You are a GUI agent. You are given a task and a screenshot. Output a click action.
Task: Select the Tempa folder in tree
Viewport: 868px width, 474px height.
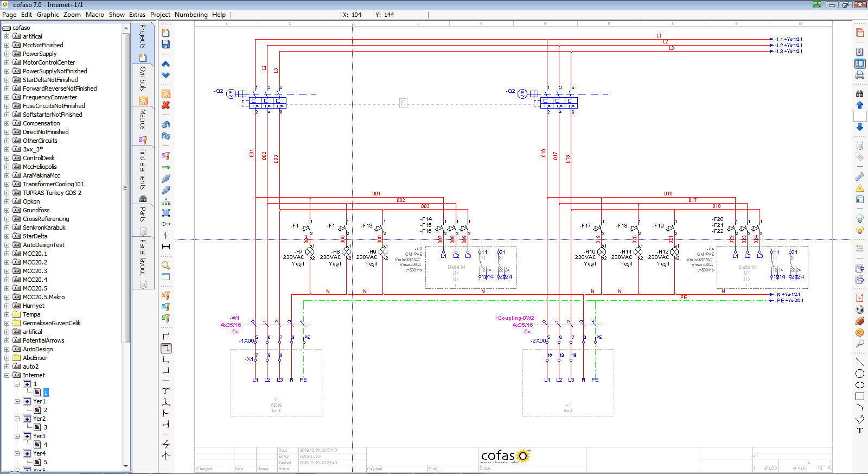point(31,314)
